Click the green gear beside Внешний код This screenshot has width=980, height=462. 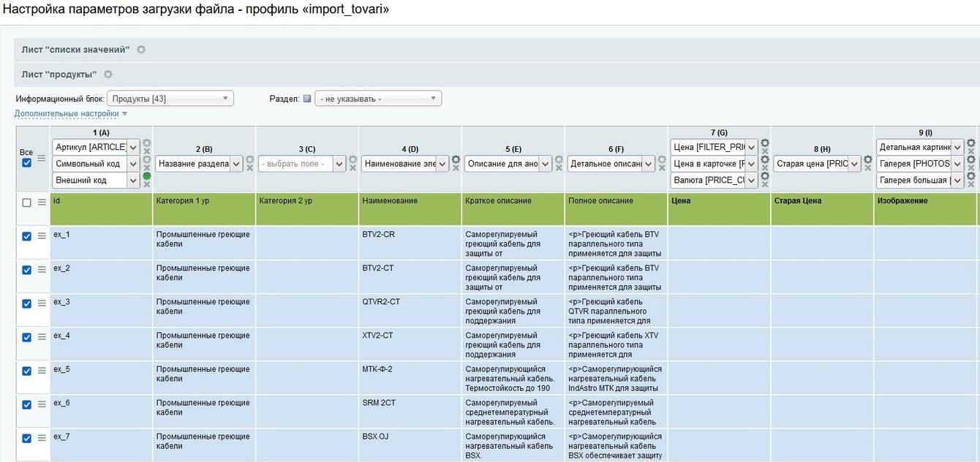tap(147, 176)
